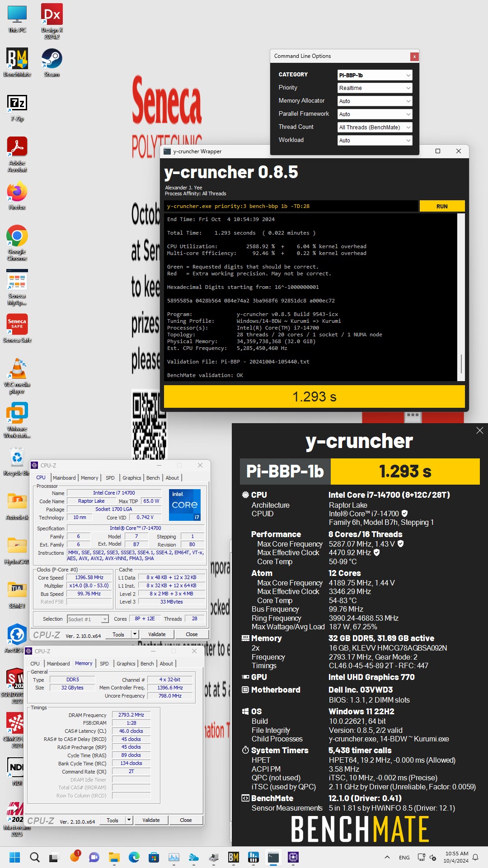Open VMware Workstation desktop icon

17,420
